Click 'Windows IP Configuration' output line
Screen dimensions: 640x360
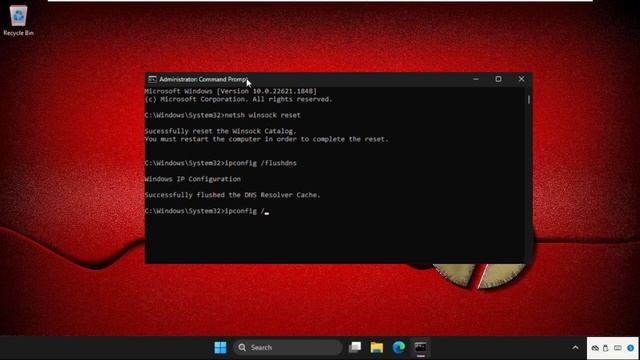(x=193, y=179)
